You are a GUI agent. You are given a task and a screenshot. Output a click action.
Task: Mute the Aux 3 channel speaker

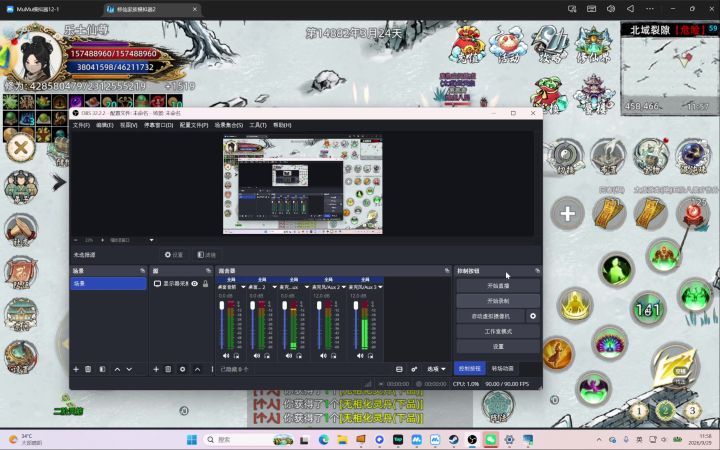click(x=360, y=355)
